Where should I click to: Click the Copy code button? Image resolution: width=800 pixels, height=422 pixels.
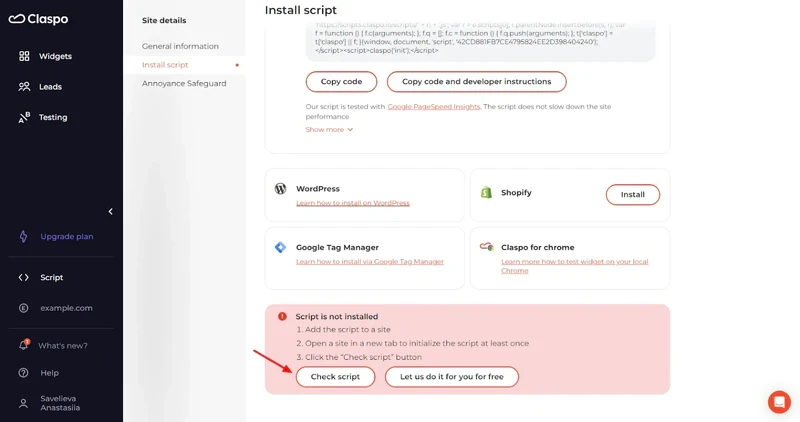coord(341,82)
